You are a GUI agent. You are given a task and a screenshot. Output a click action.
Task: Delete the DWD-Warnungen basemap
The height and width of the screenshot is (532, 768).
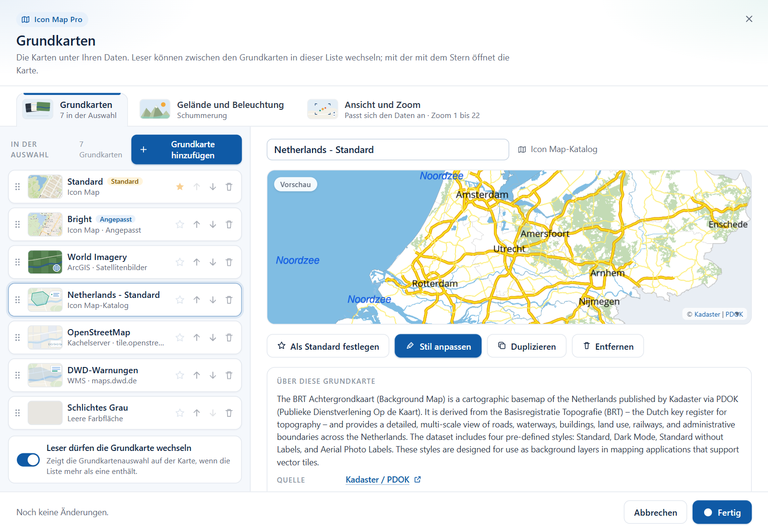tap(229, 375)
